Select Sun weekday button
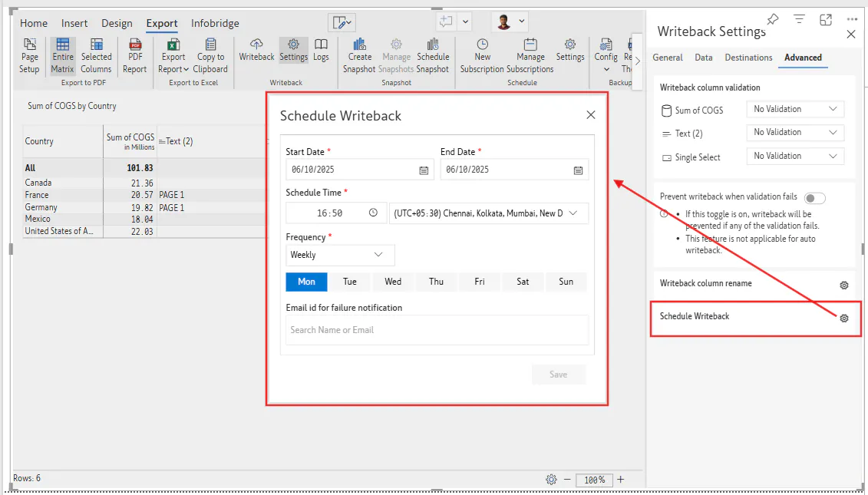 click(566, 282)
